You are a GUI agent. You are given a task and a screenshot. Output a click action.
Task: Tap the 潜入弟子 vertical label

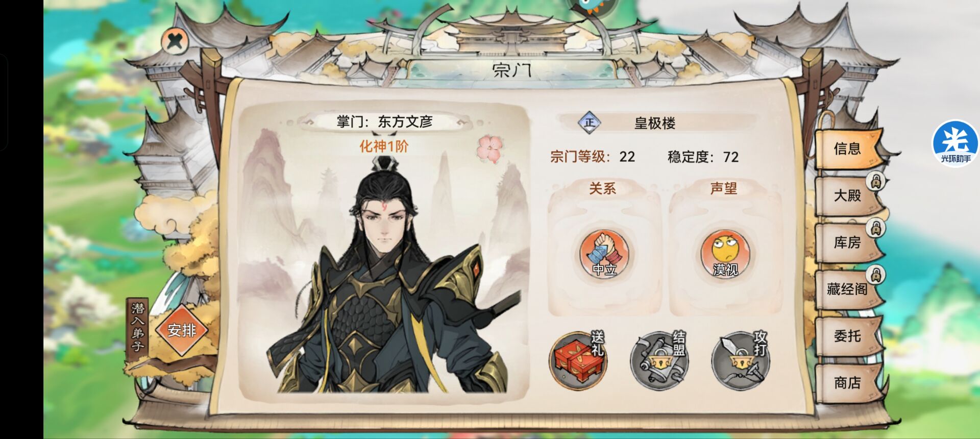tap(137, 327)
